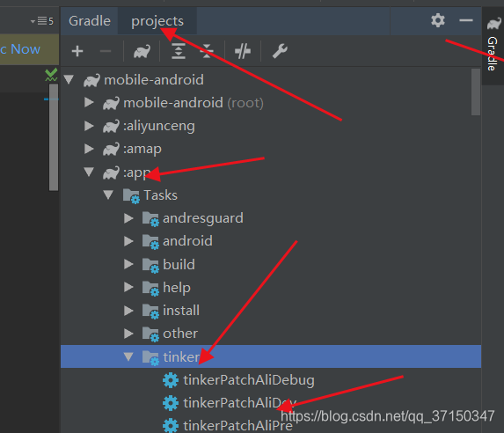The image size is (504, 433).
Task: Open the gear options in the Gradle panel header
Action: pos(438,20)
